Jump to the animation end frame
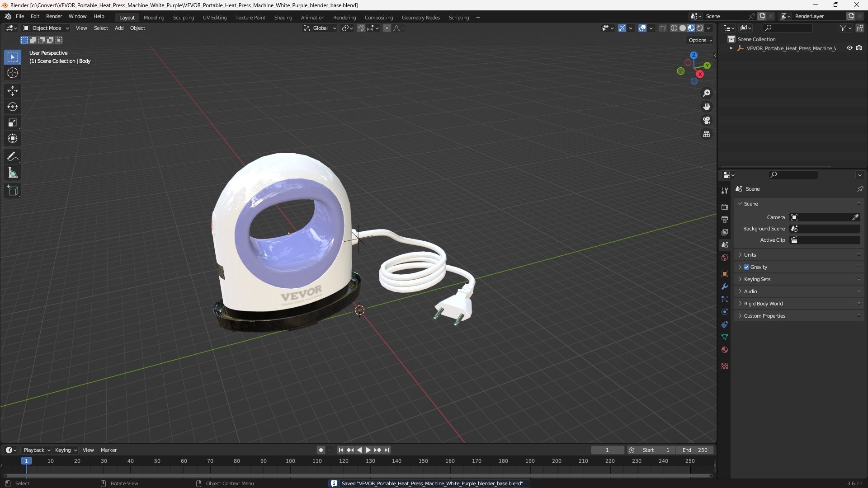This screenshot has height=488, width=868. pos(387,450)
